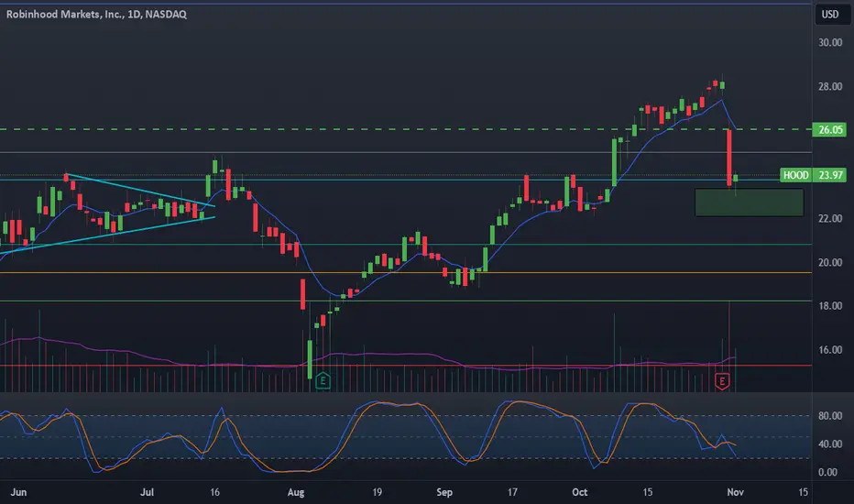Image resolution: width=854 pixels, height=504 pixels.
Task: Click the 30.00 price axis label
Action: (830, 42)
